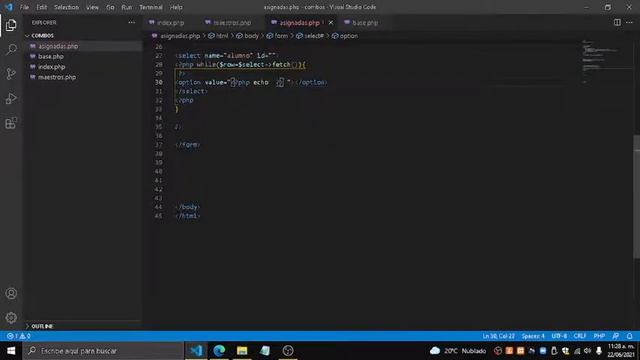The width and height of the screenshot is (640, 360).
Task: Click the editor vertical scrollbar
Action: coord(636,197)
